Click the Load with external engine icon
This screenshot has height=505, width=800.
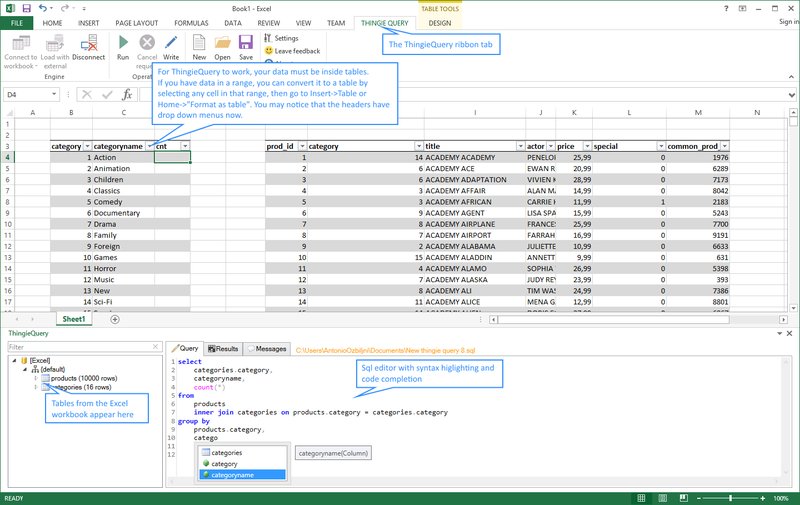coord(55,43)
